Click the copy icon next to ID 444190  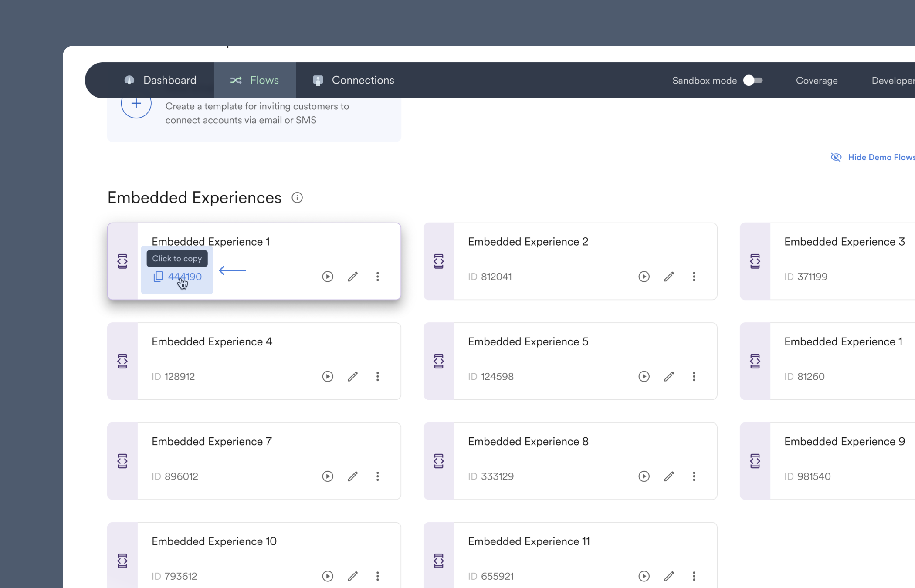(x=158, y=277)
